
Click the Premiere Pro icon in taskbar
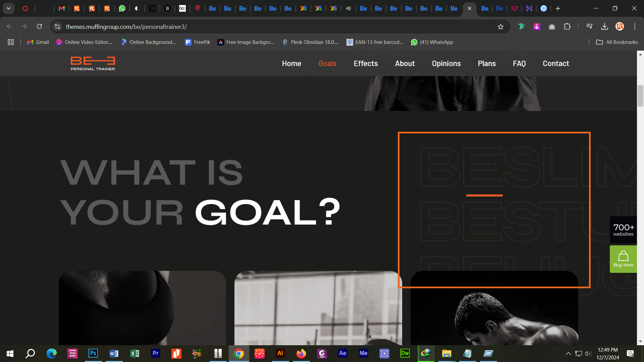pos(155,353)
